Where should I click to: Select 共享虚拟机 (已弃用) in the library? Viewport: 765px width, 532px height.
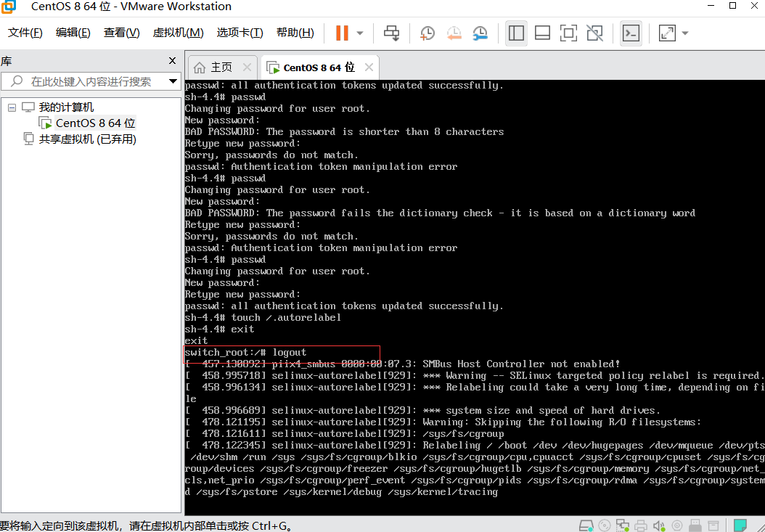87,139
